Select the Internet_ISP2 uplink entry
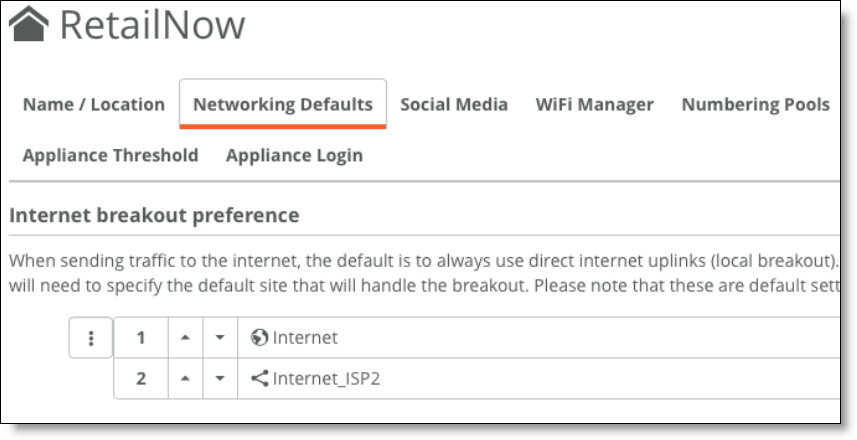This screenshot has width=857, height=440. pos(539,378)
